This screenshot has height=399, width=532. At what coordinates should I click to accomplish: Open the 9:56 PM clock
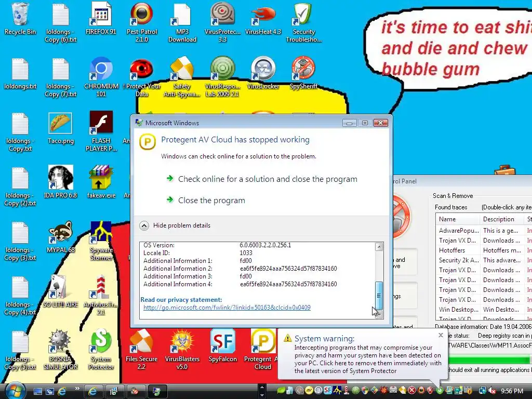[512, 391]
